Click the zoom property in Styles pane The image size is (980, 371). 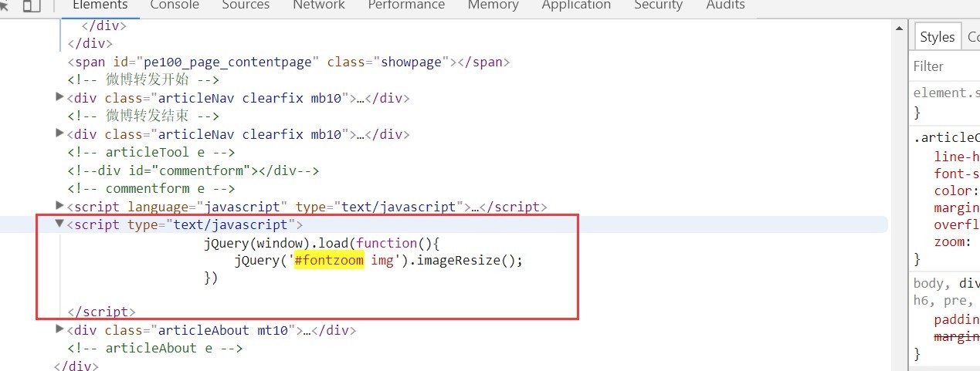(949, 241)
